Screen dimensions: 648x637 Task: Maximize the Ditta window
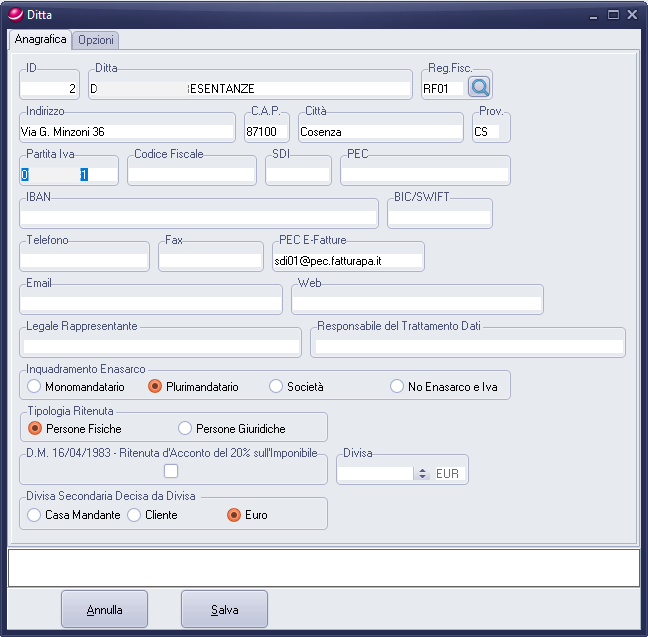click(613, 14)
